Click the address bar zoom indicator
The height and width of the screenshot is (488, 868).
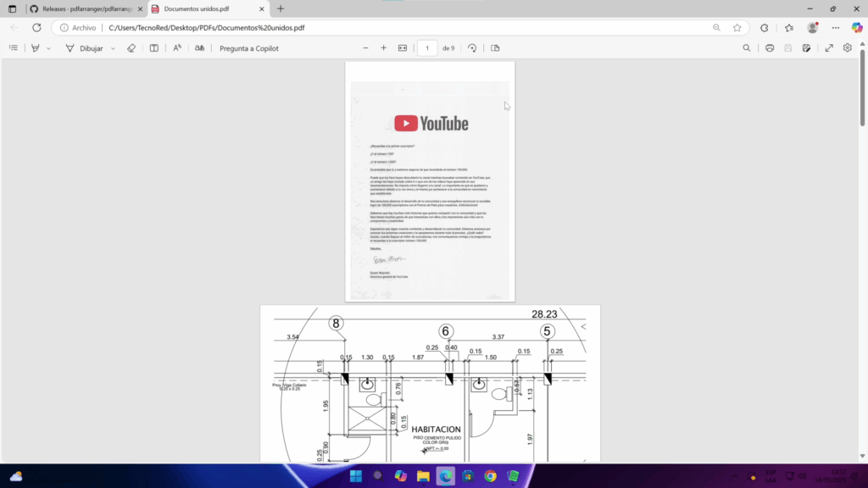[716, 28]
